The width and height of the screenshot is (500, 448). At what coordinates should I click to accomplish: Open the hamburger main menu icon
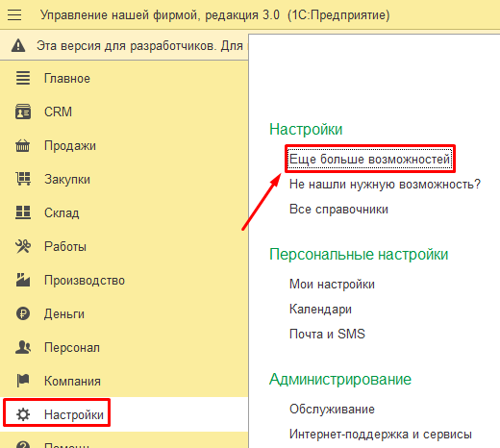[x=14, y=15]
